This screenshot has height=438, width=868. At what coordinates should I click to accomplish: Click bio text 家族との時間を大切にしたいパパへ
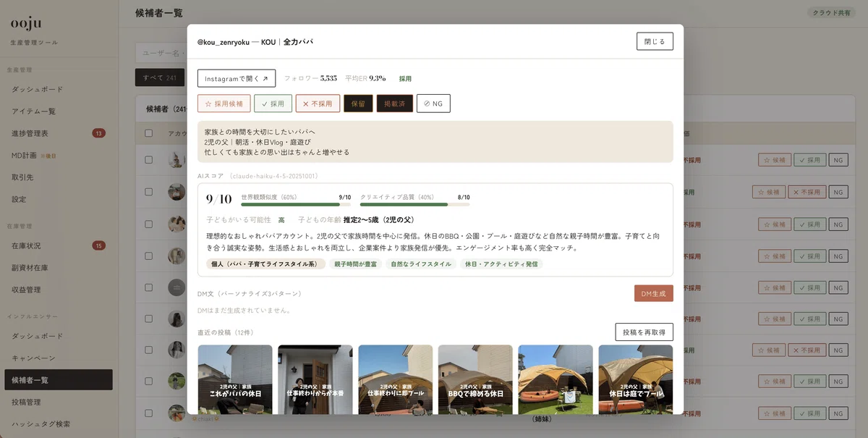[260, 132]
